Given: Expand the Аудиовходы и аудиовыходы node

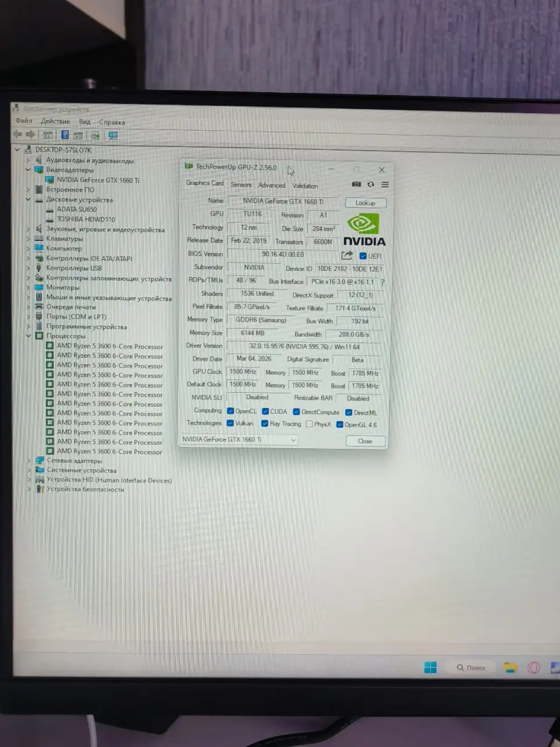Looking at the screenshot, I should [x=27, y=160].
